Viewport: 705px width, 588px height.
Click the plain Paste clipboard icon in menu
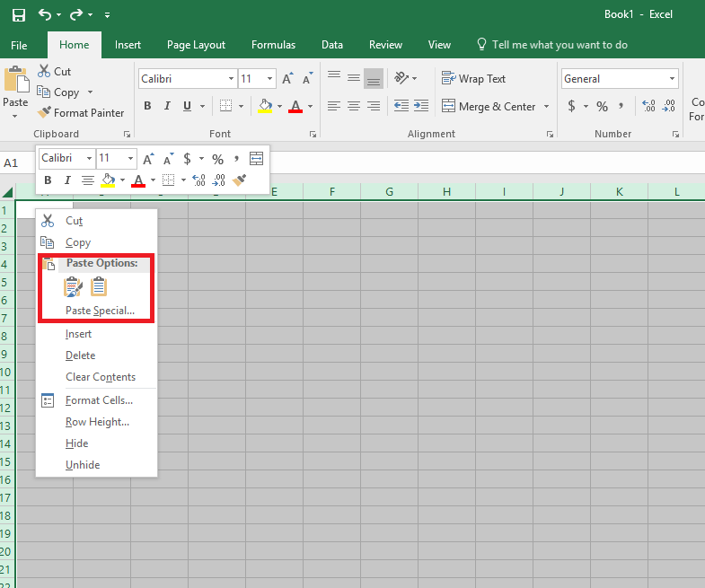coord(99,286)
